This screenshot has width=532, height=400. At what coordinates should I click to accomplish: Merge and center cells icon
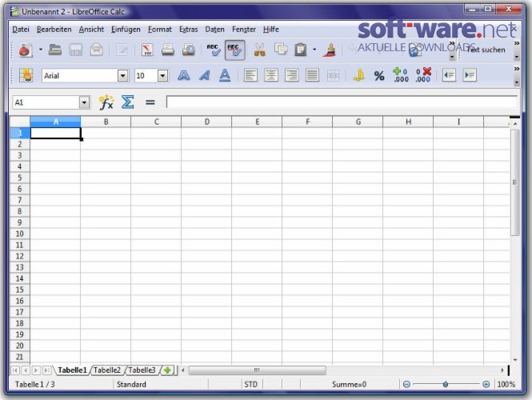(333, 75)
